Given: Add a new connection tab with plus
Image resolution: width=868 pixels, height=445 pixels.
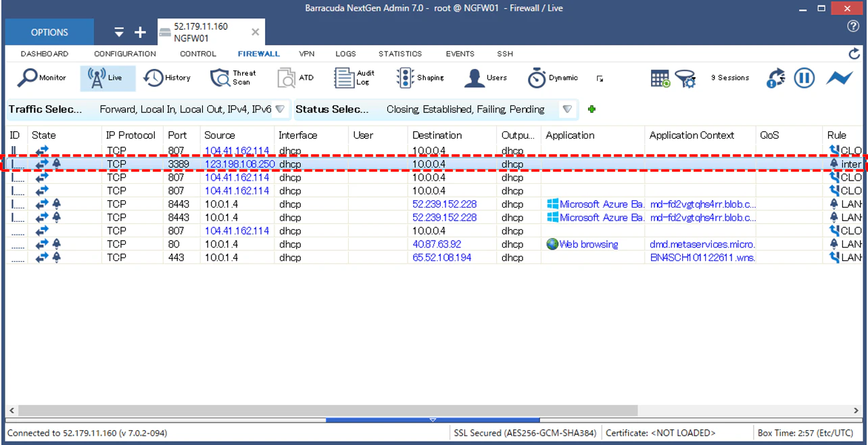Looking at the screenshot, I should 141,32.
